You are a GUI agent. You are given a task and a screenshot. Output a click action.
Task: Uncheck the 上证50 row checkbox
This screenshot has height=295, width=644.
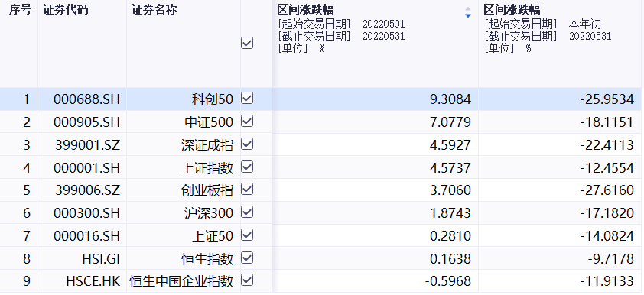coord(247,235)
